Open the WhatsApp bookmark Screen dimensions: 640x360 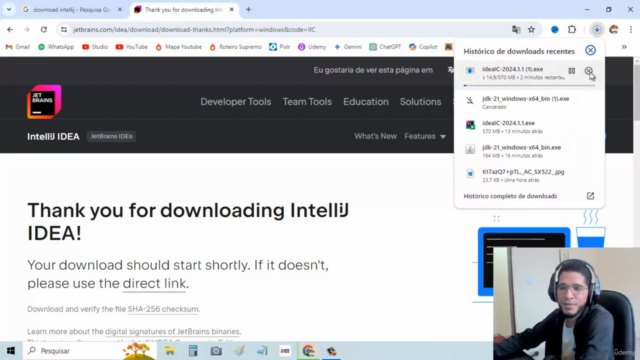(56, 47)
